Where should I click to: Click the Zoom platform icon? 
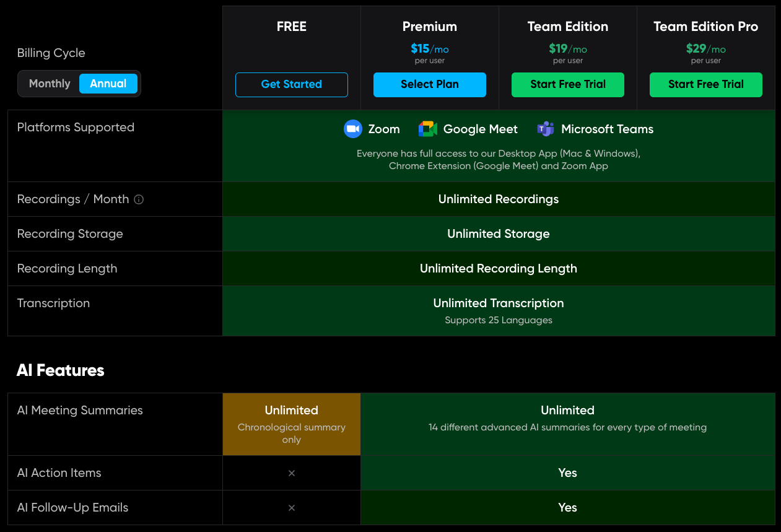click(x=352, y=129)
